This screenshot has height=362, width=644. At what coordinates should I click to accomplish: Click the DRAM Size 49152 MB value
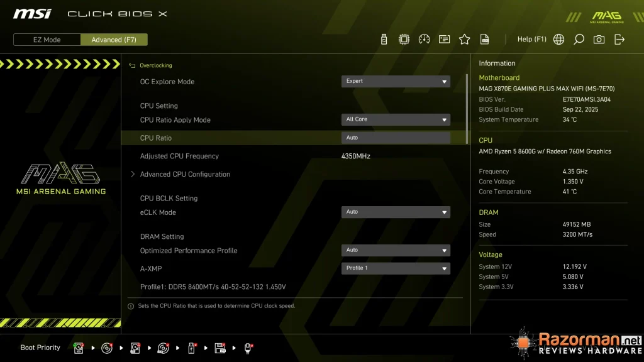(577, 224)
